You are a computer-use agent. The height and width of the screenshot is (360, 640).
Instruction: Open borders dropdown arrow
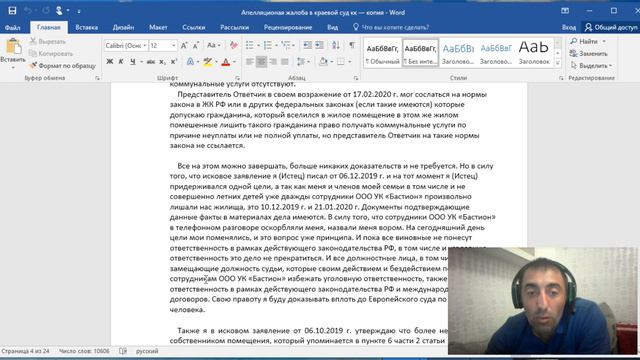pos(350,62)
